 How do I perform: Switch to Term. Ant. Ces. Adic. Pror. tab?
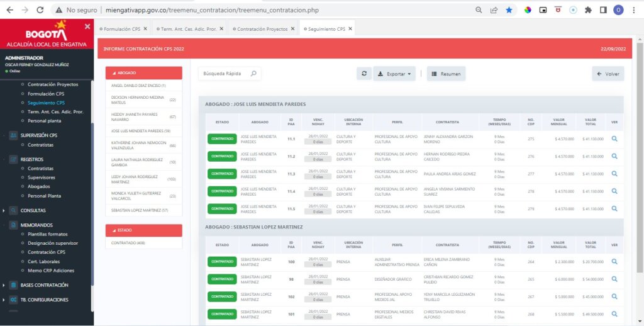click(189, 29)
